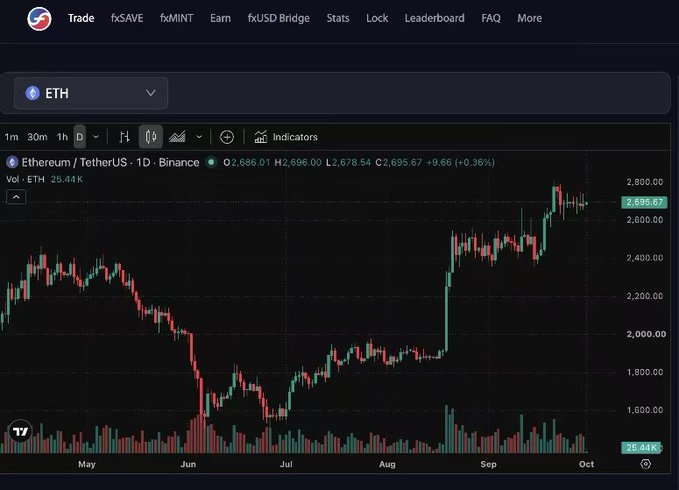Image resolution: width=679 pixels, height=490 pixels.
Task: Expand the chart style dropdown arrow
Action: [x=199, y=137]
